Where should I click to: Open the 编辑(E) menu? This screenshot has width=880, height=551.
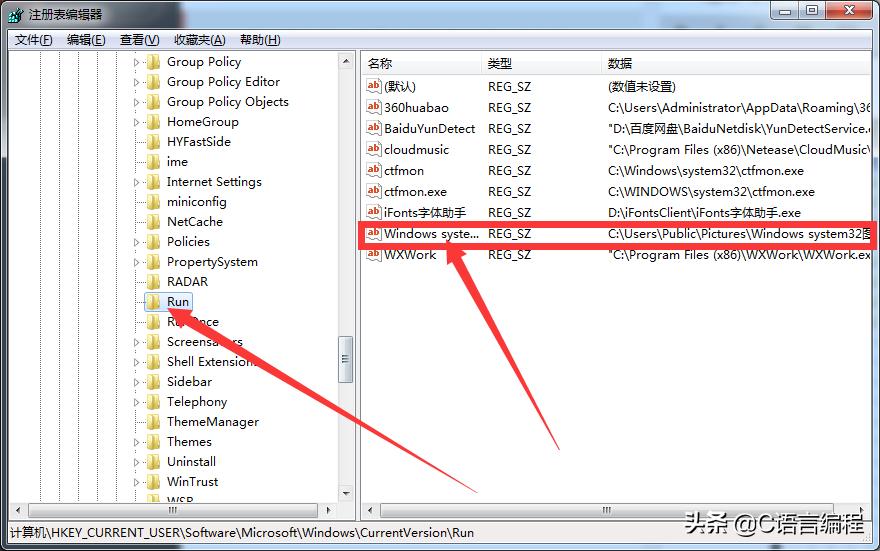86,40
